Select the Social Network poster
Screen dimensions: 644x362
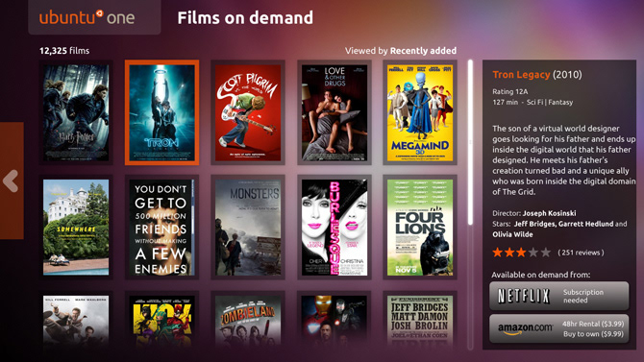point(161,227)
